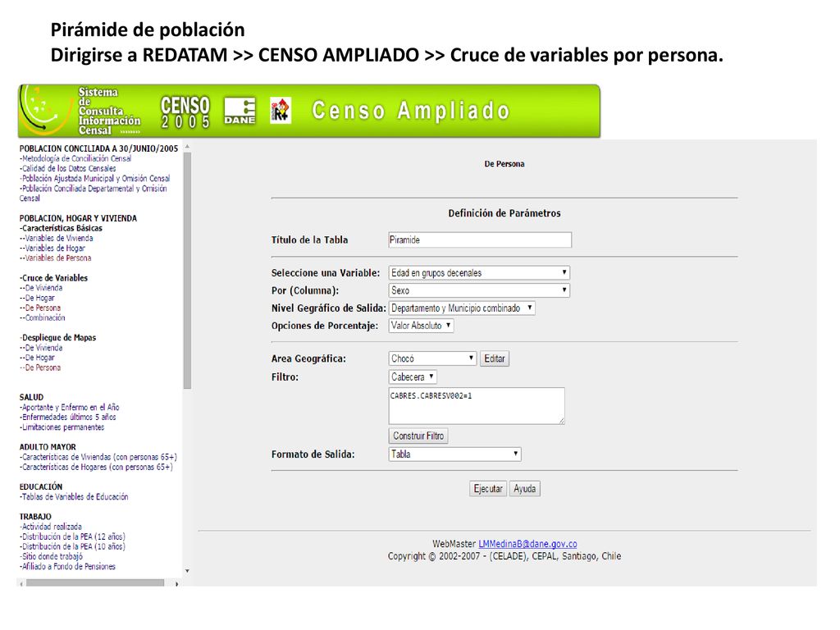Viewport: 840px width, 630px height.
Task: Open Metodología de Conciliación Censal link
Action: point(75,158)
